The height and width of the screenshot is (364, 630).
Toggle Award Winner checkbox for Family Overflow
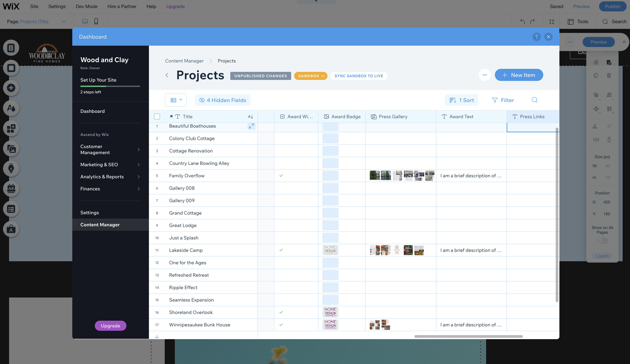tap(281, 175)
